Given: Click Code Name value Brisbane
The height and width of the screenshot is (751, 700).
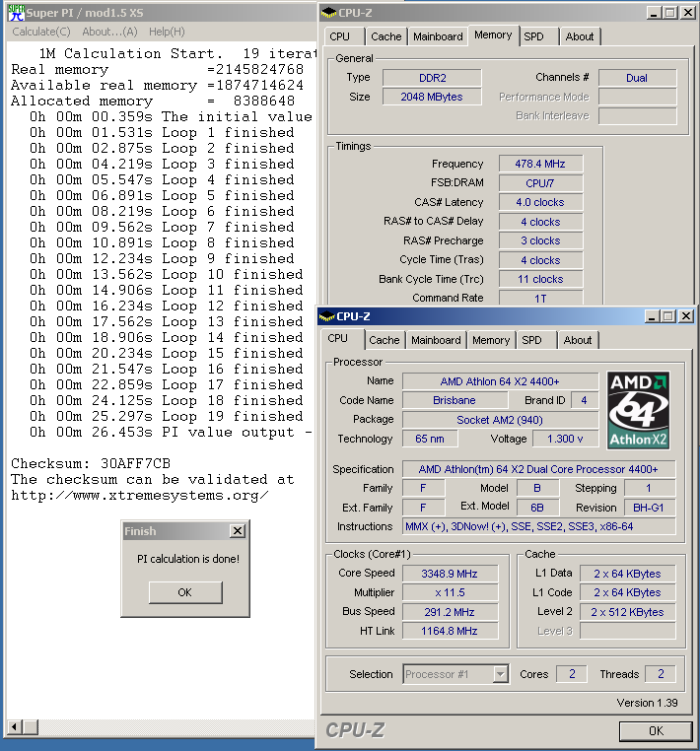Looking at the screenshot, I should pyautogui.click(x=455, y=400).
